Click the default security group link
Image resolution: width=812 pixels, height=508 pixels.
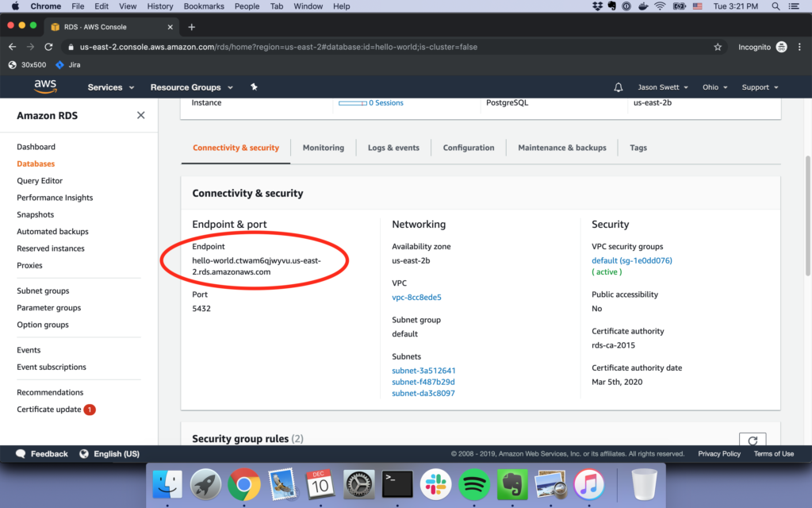tap(630, 260)
